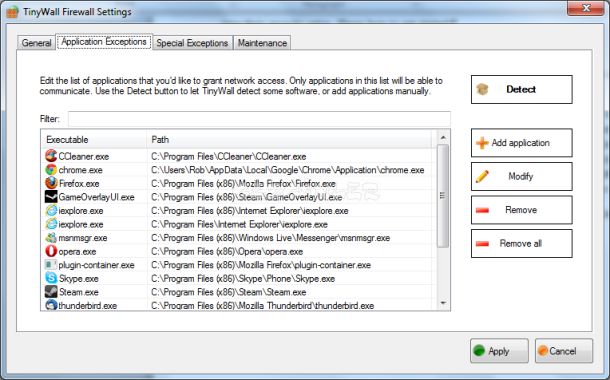The image size is (610, 380).
Task: Click the Steam\Steam.exe path
Action: pyautogui.click(x=228, y=292)
